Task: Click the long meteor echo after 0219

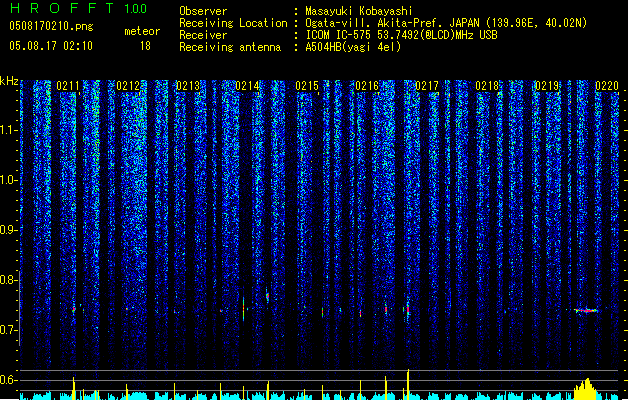Action: 586,311
